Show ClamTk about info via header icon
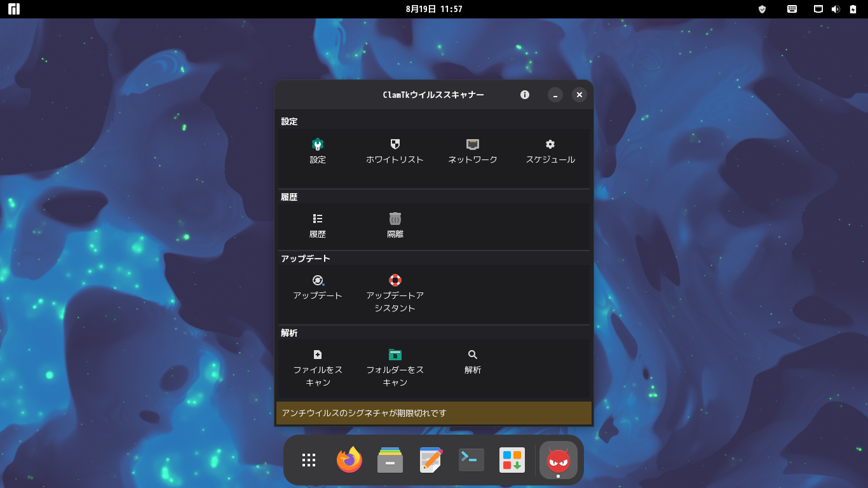Viewport: 868px width, 488px height. [x=525, y=95]
